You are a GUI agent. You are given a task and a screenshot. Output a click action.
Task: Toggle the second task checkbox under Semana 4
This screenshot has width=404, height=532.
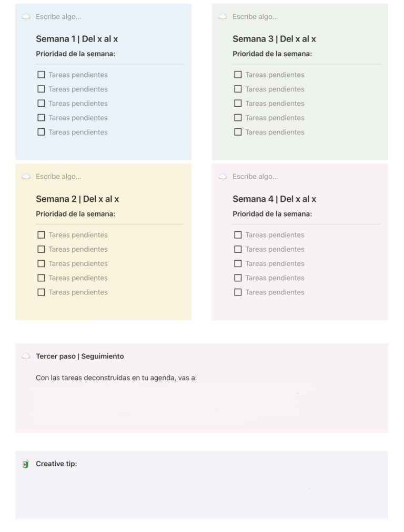(x=238, y=249)
